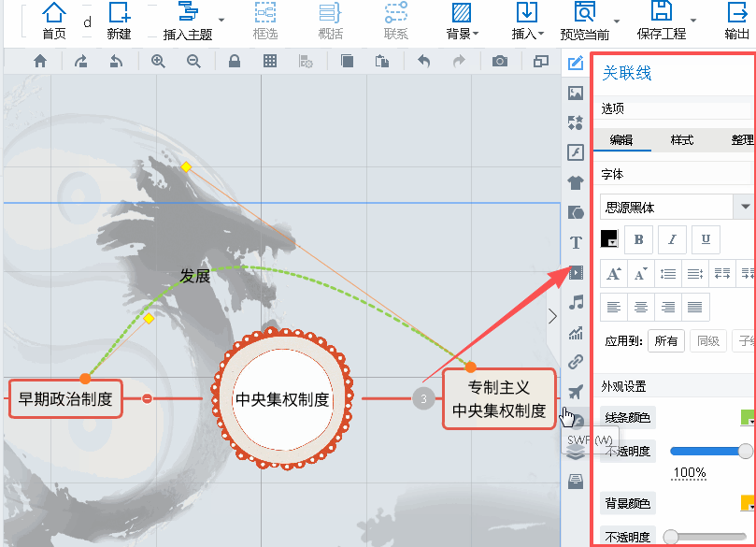Click the camera screenshot icon

click(x=500, y=61)
